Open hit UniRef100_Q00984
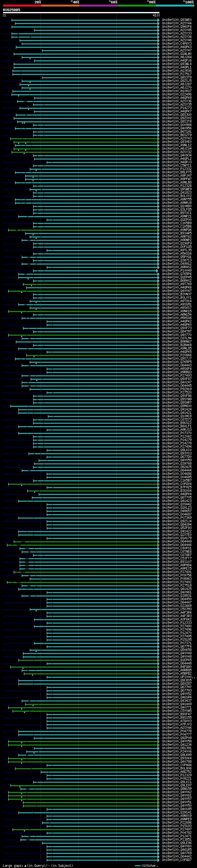Screen dimensions: 197x868 (x=177, y=125)
